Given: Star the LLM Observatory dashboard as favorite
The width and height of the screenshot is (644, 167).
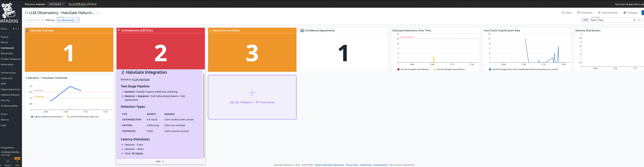Looking at the screenshot, I should pos(26,13).
